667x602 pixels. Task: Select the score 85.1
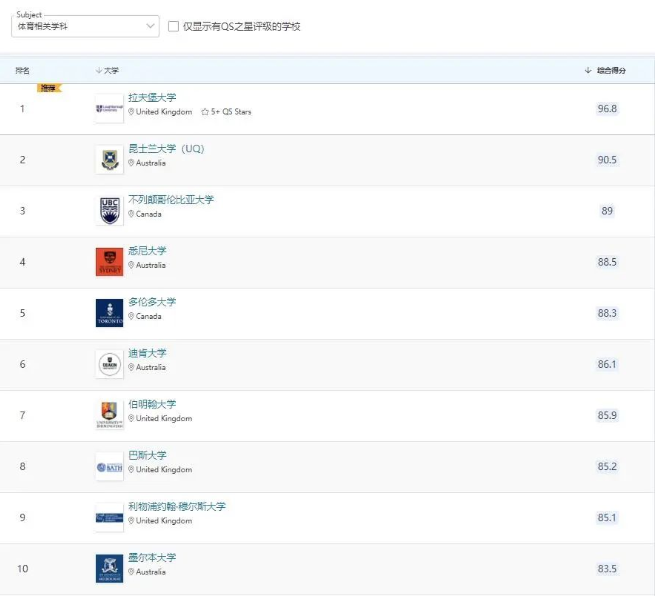click(x=607, y=518)
